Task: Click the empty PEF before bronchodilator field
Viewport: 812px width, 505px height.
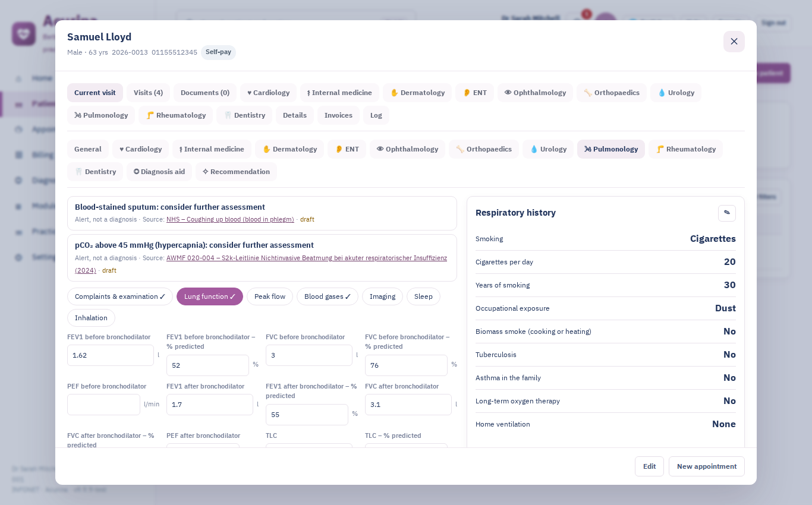Action: coord(103,405)
